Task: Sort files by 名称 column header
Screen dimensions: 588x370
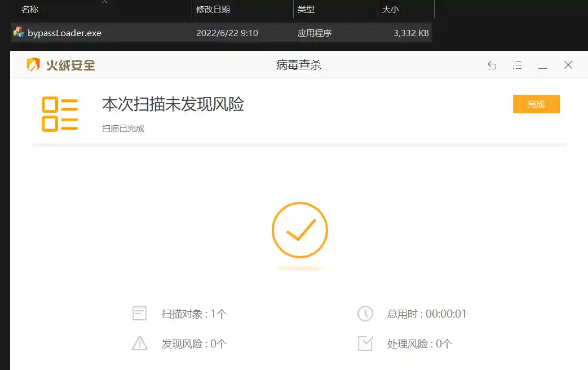Action: pos(30,9)
